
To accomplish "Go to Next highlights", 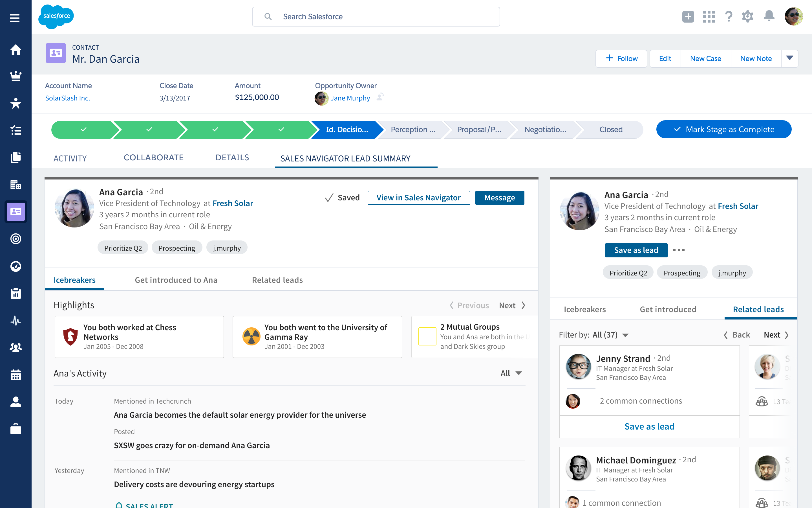I will (512, 305).
